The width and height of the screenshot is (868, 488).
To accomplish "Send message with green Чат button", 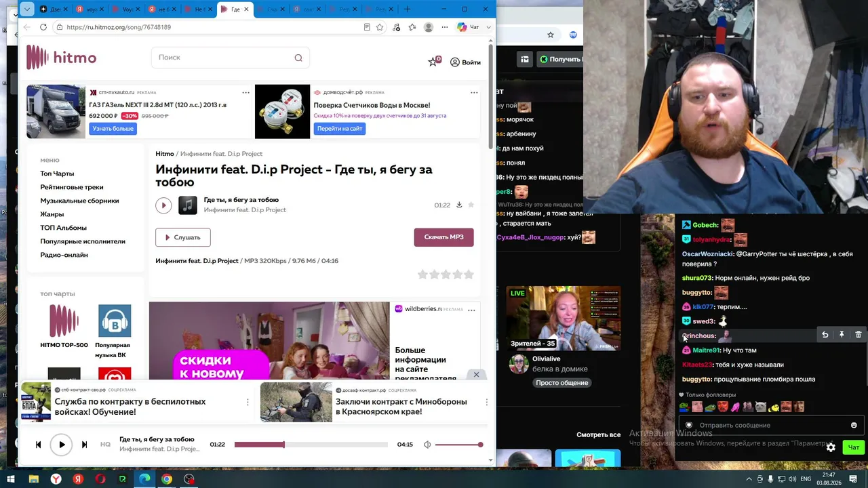I will click(853, 447).
